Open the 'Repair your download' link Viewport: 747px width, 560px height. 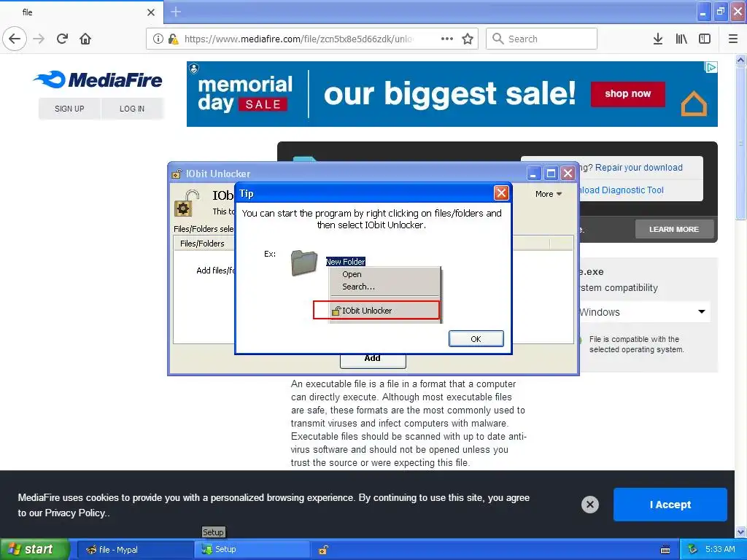pos(638,168)
